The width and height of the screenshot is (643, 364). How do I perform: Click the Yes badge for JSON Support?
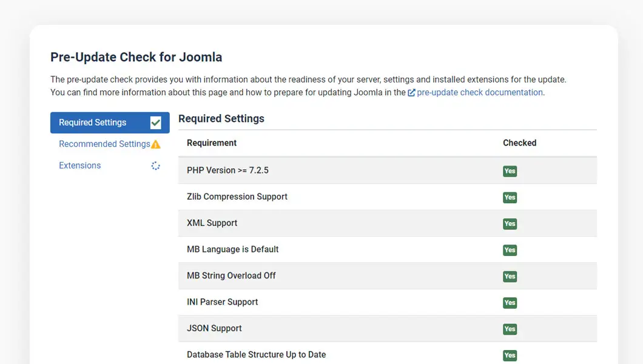510,329
